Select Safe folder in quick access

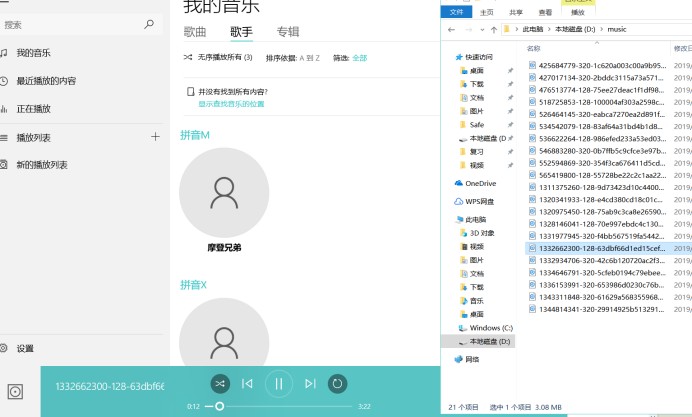(x=477, y=125)
